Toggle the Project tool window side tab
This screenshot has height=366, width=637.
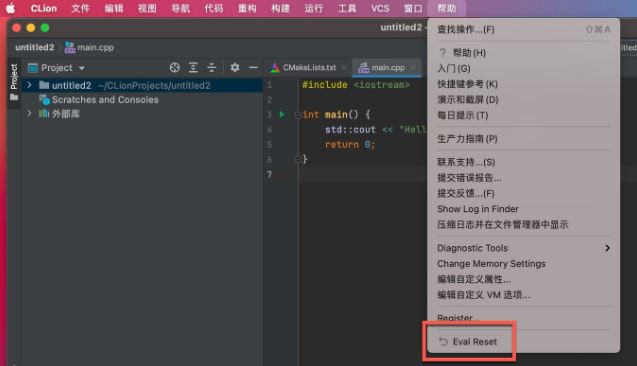tap(14, 76)
